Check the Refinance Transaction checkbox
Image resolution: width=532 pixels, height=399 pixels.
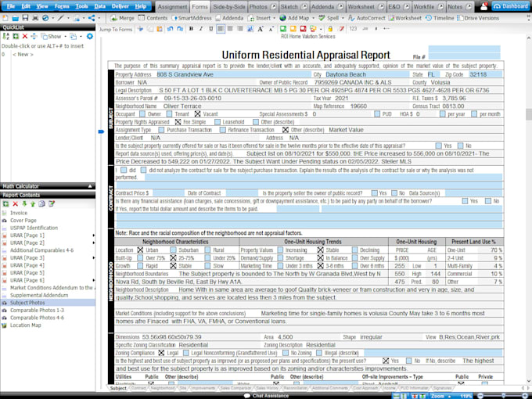[x=222, y=130]
